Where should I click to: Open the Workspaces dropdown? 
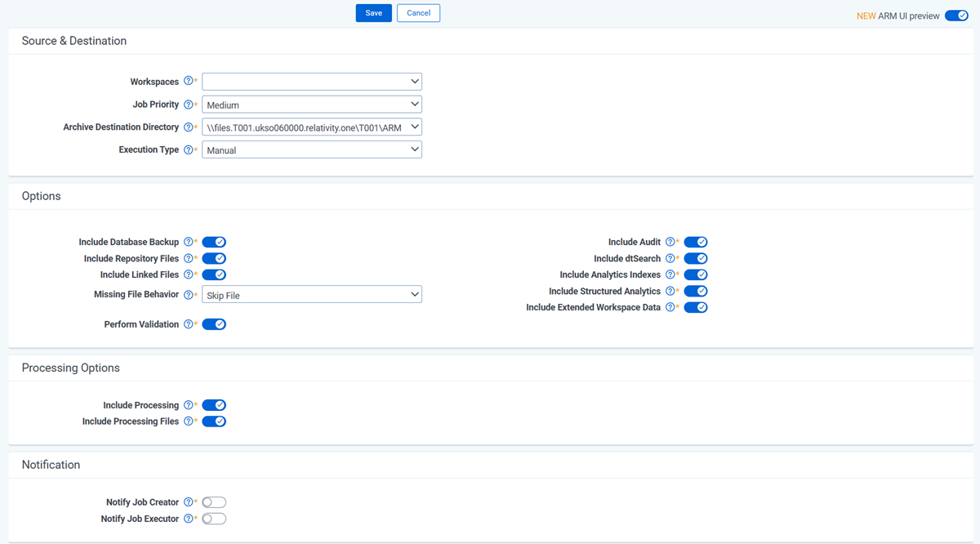tap(312, 82)
